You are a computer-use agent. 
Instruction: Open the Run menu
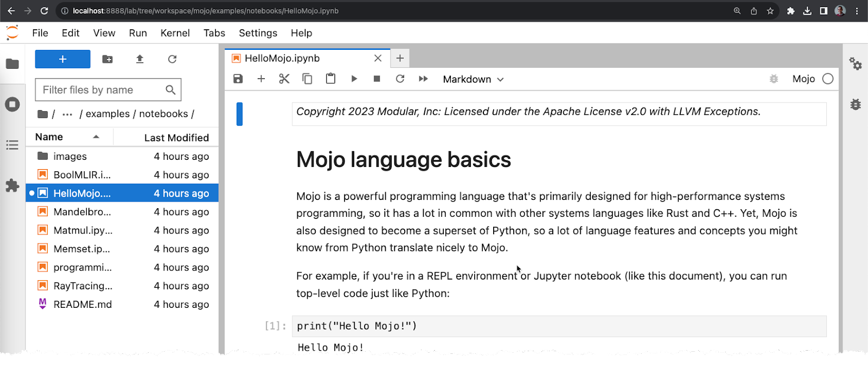click(138, 33)
